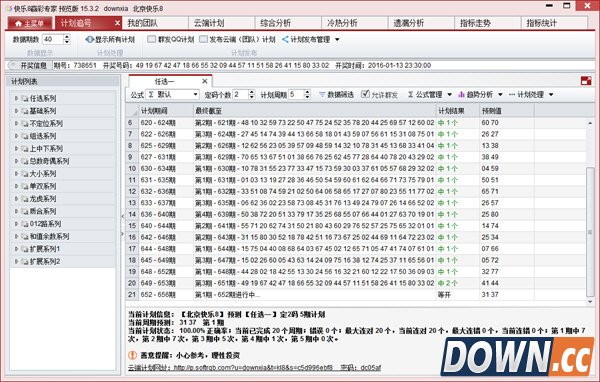Image resolution: width=600 pixels, height=382 pixels.
Task: Open the 公式管理 dropdown arrow
Action: (x=449, y=95)
